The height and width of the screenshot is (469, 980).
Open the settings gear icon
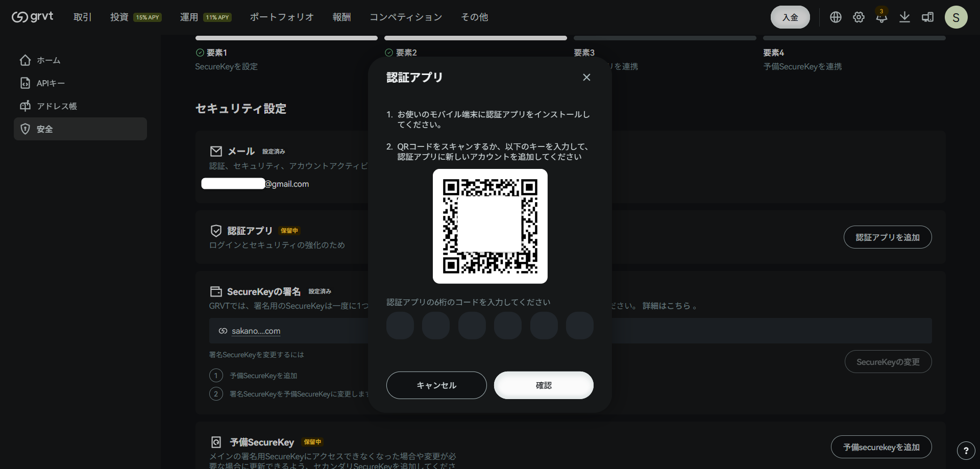pyautogui.click(x=859, y=17)
